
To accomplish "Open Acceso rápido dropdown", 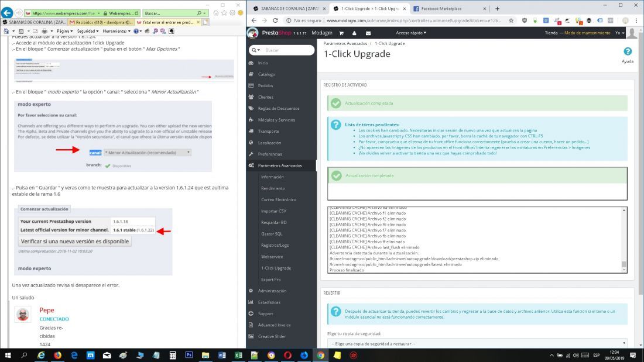I will [x=411, y=33].
